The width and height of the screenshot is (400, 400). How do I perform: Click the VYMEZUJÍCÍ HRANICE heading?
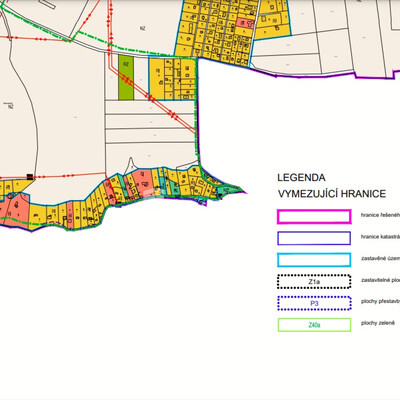(x=332, y=194)
